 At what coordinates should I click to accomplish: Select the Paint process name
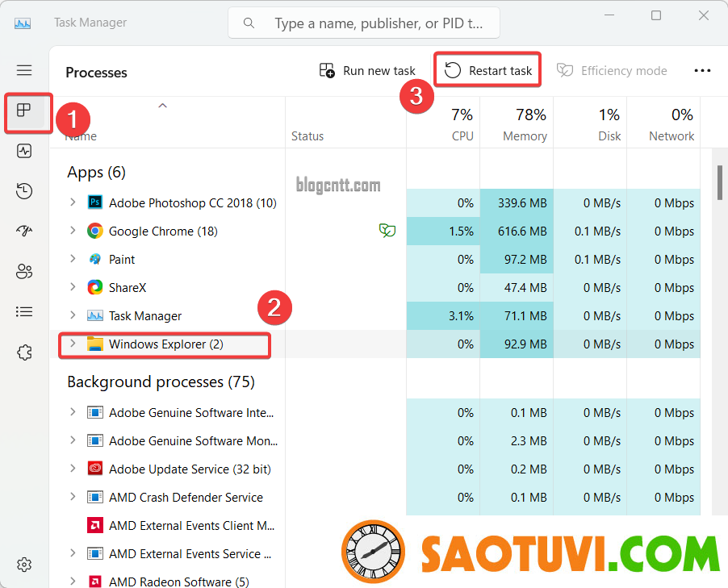click(x=122, y=260)
